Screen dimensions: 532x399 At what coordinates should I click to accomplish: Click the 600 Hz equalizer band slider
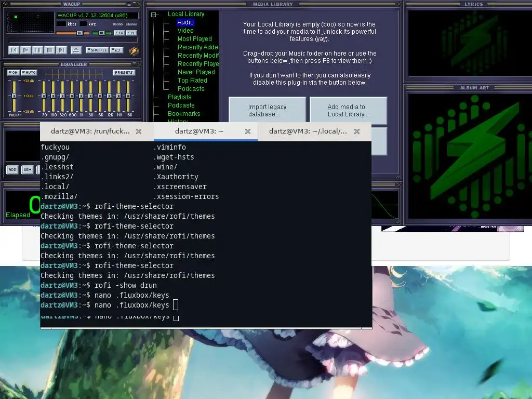pyautogui.click(x=72, y=96)
